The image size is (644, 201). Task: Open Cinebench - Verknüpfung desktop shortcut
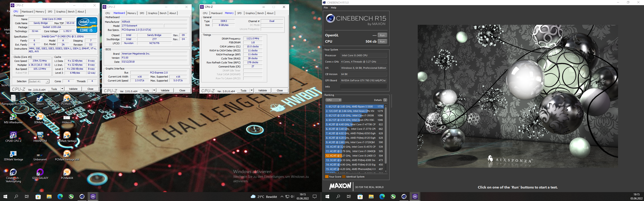coord(13,176)
